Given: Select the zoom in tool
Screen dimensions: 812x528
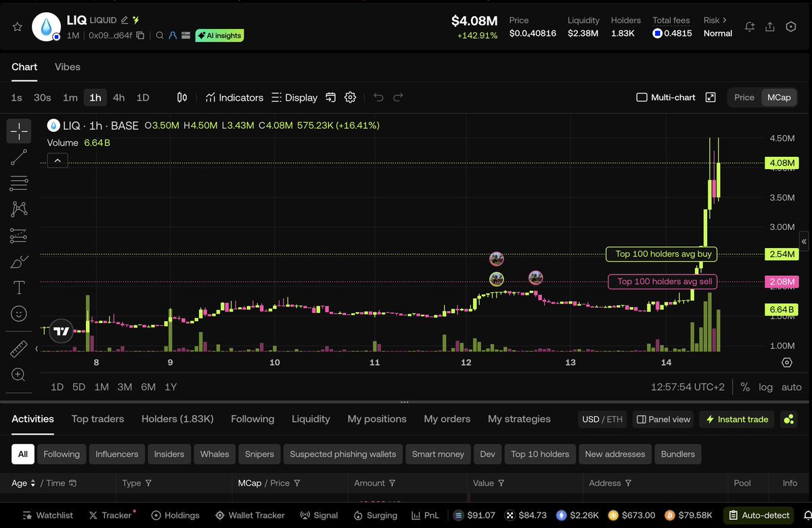Looking at the screenshot, I should [x=19, y=375].
